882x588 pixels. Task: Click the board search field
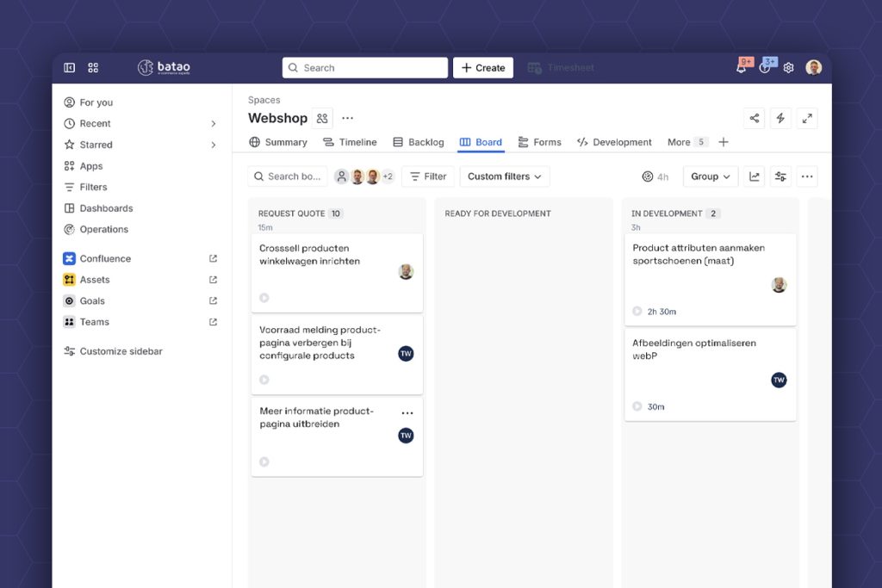point(288,176)
